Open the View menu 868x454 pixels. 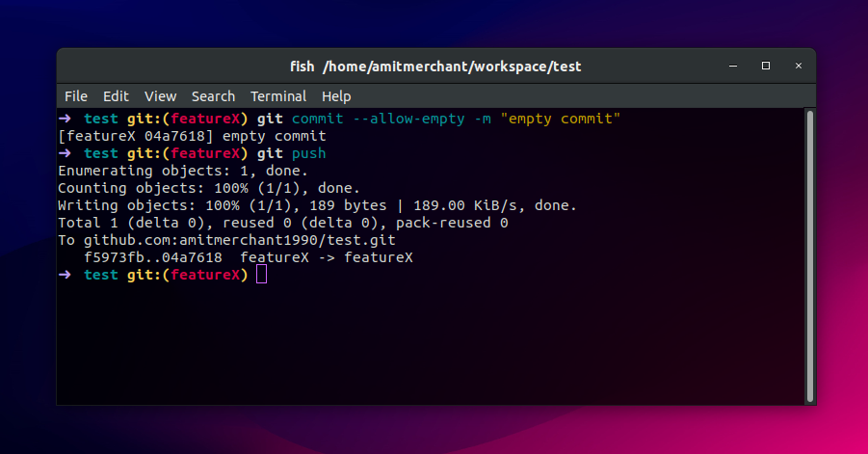(161, 96)
